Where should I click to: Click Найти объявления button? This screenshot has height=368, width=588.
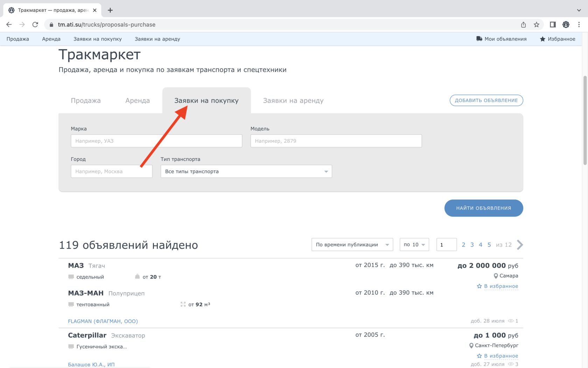[484, 208]
